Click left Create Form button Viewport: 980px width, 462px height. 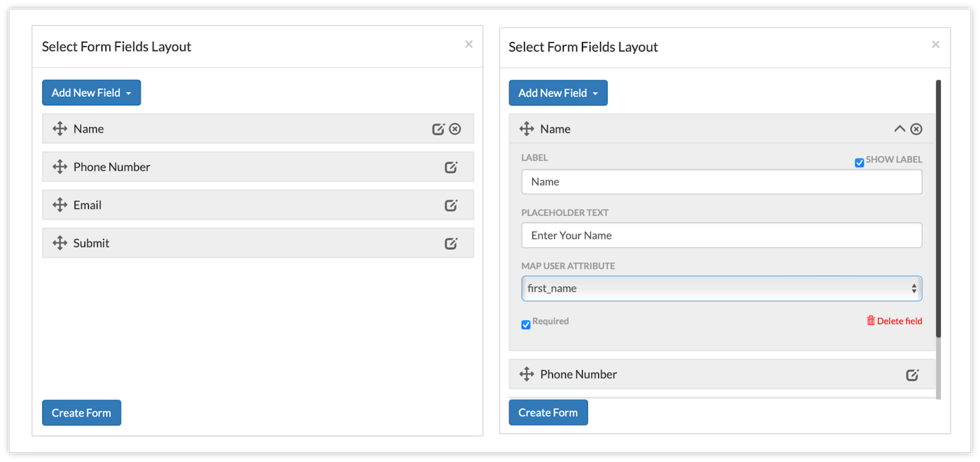81,413
